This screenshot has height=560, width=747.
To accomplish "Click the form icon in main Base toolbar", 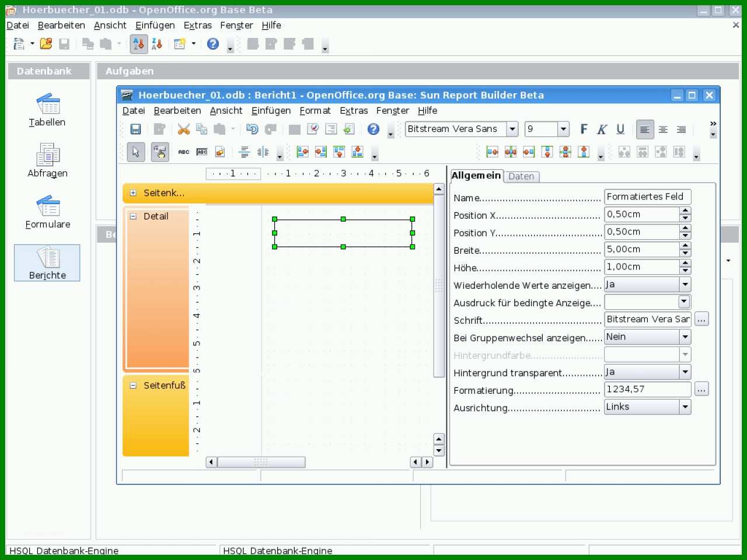I will click(180, 44).
